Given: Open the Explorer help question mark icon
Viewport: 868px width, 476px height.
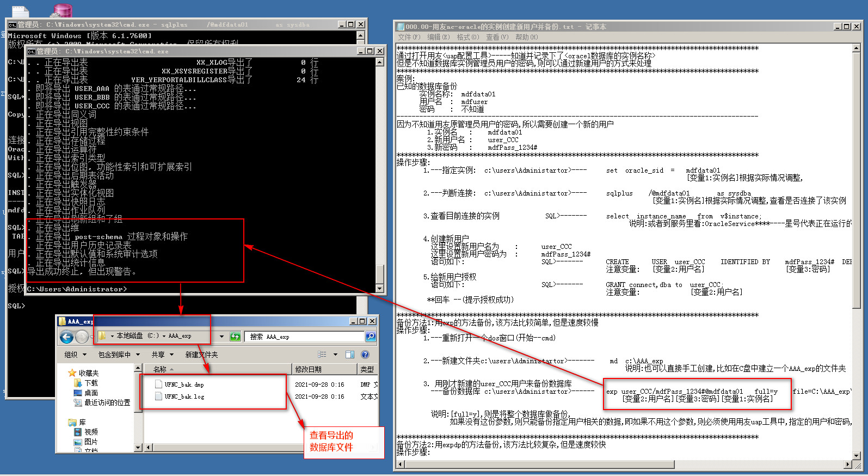Looking at the screenshot, I should pos(365,355).
